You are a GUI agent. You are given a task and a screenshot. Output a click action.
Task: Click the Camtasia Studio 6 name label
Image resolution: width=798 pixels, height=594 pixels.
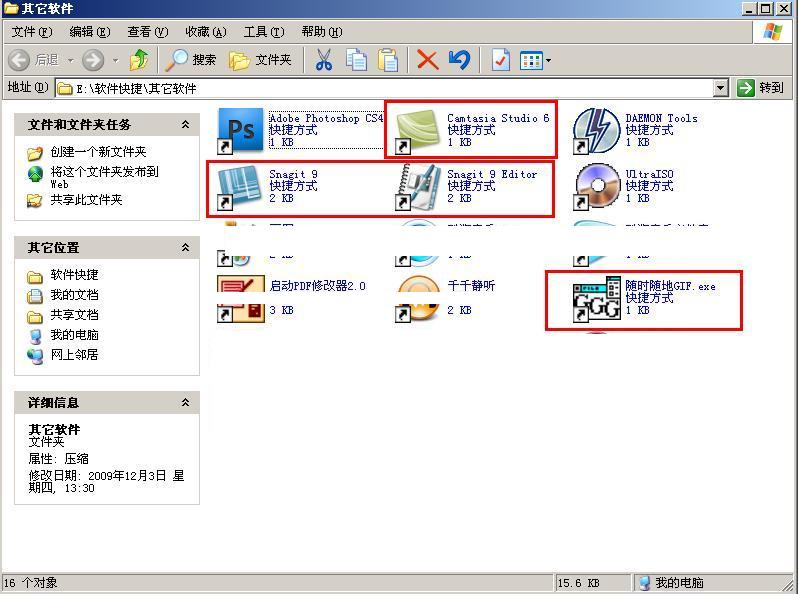[498, 118]
